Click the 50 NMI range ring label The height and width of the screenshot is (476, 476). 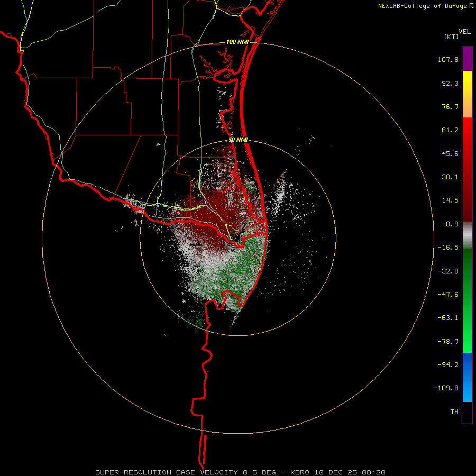click(239, 140)
